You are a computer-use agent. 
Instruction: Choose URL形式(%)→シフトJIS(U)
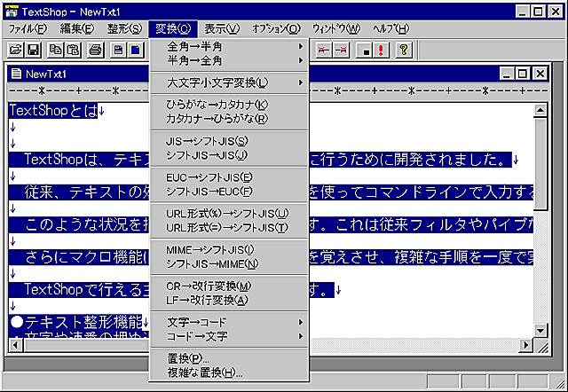point(229,213)
